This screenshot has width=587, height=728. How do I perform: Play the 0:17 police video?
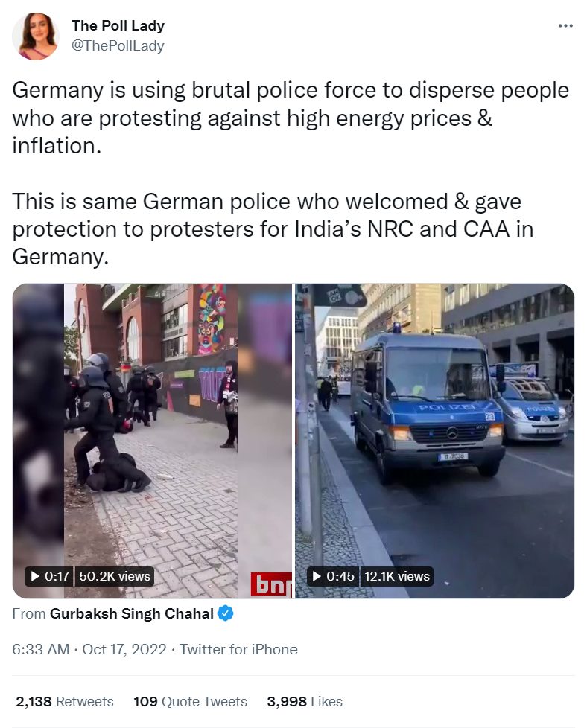(35, 576)
